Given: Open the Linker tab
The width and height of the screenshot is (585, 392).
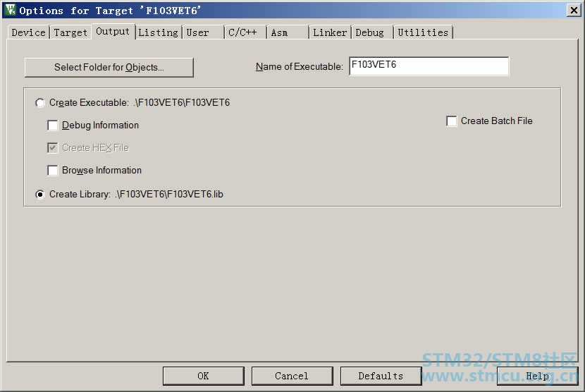Looking at the screenshot, I should (330, 32).
